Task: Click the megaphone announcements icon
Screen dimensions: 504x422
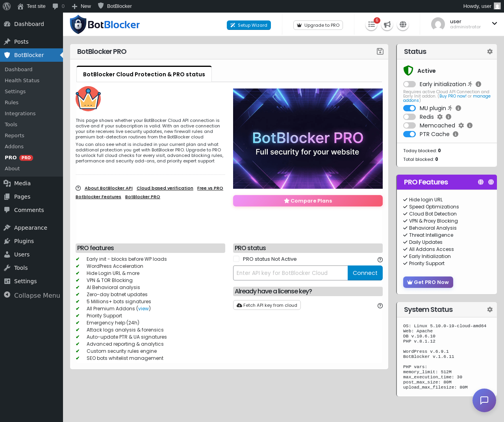Action: pos(387,25)
